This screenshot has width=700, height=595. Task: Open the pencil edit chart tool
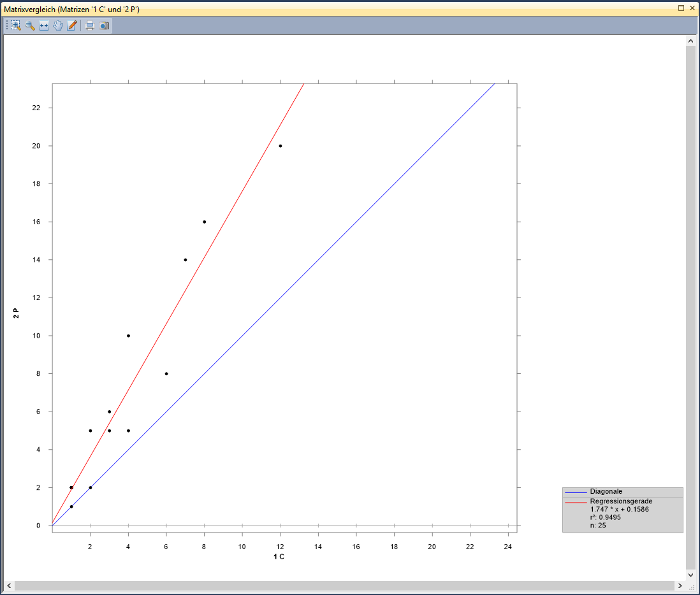(72, 25)
